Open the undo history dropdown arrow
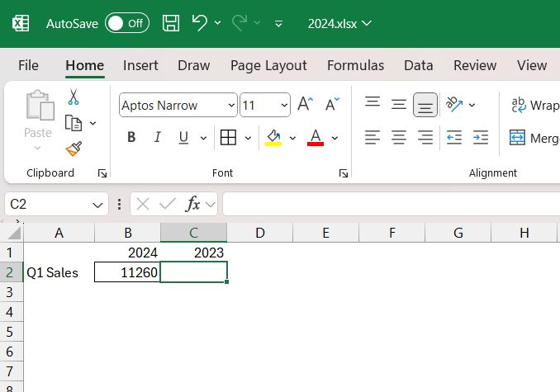 [217, 24]
